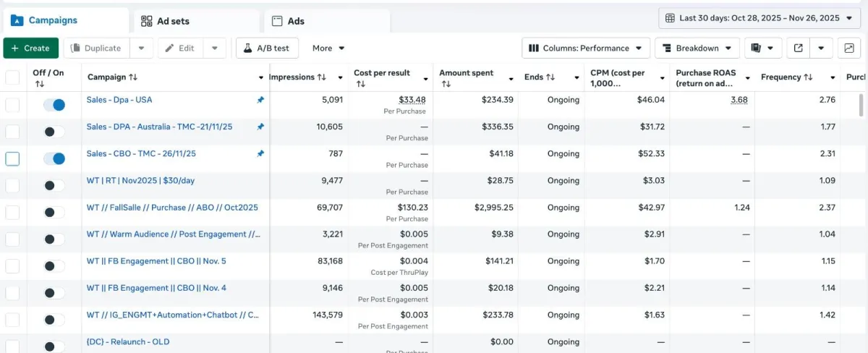
Task: Sort by Impressions using its arrows icon
Action: [322, 77]
